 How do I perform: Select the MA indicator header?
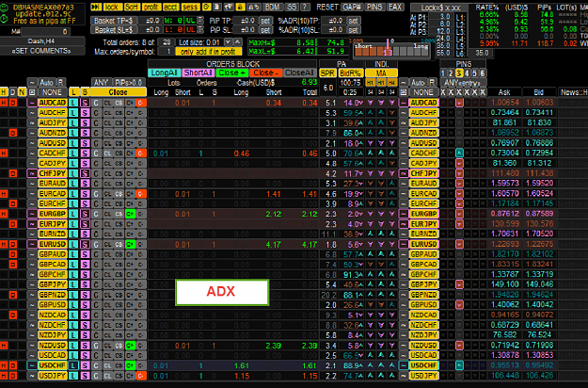coord(381,73)
